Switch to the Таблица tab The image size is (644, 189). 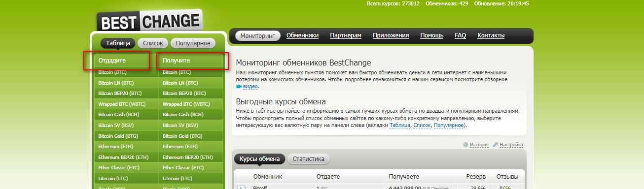[118, 43]
